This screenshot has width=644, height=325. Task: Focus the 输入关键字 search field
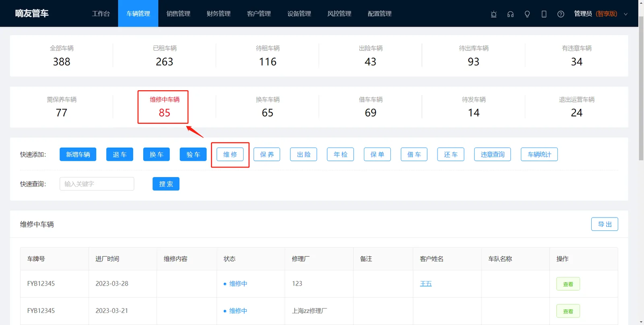click(x=97, y=184)
